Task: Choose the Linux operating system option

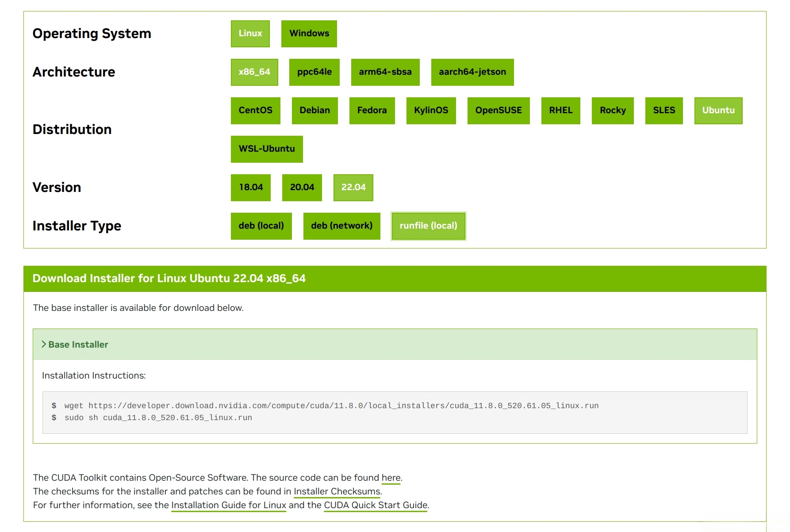Action: (x=250, y=34)
